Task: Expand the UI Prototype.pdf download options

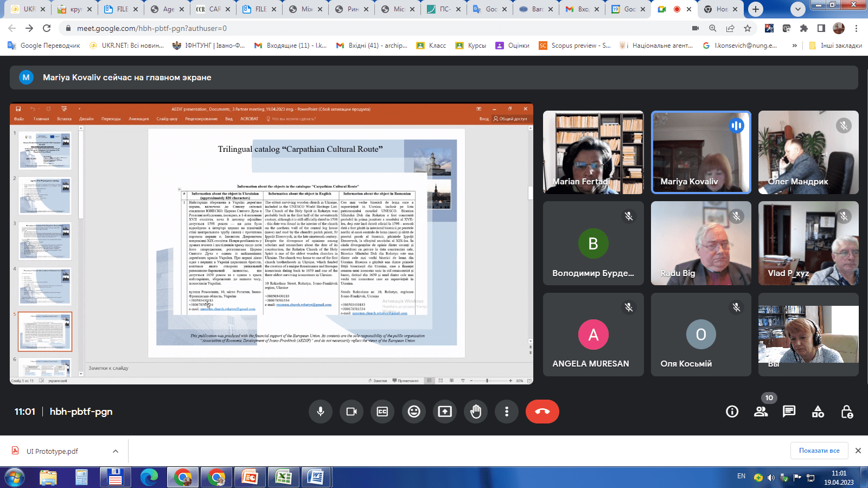Action: point(116,451)
